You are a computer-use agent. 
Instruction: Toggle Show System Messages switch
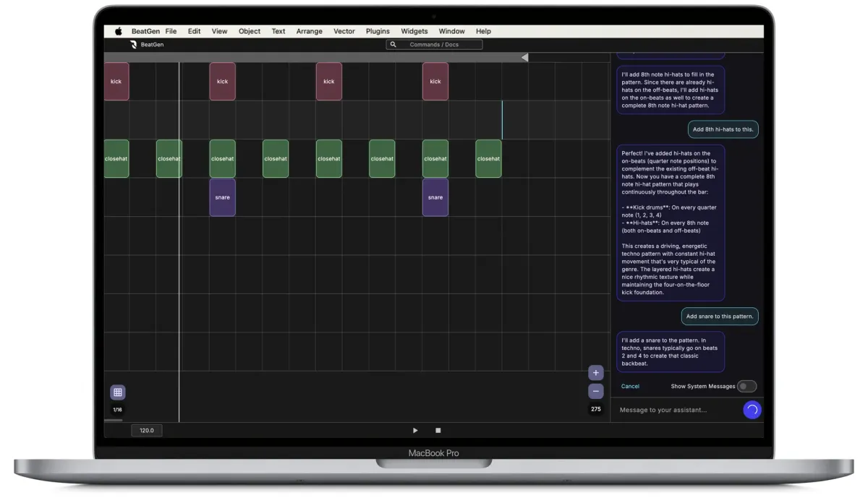[x=746, y=386]
